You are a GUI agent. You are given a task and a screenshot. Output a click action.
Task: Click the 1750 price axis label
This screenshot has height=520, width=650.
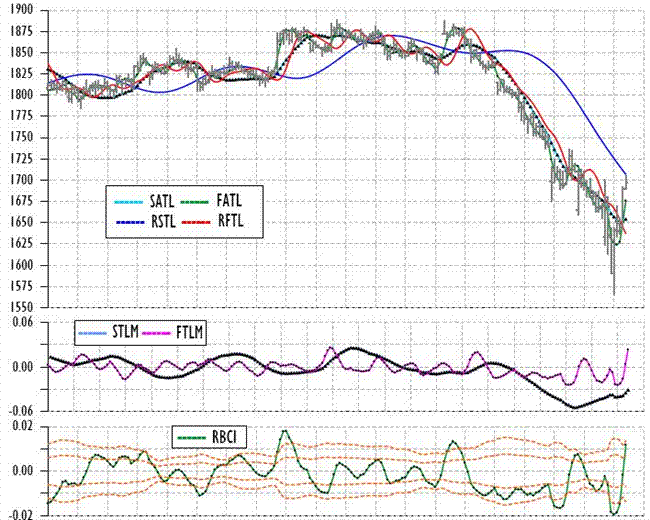click(x=22, y=137)
